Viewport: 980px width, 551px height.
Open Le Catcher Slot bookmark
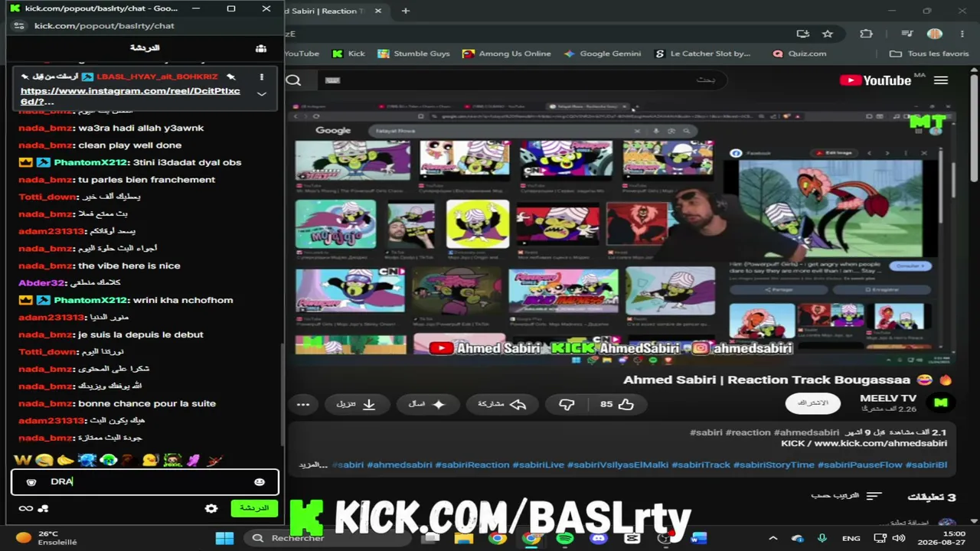click(x=703, y=54)
